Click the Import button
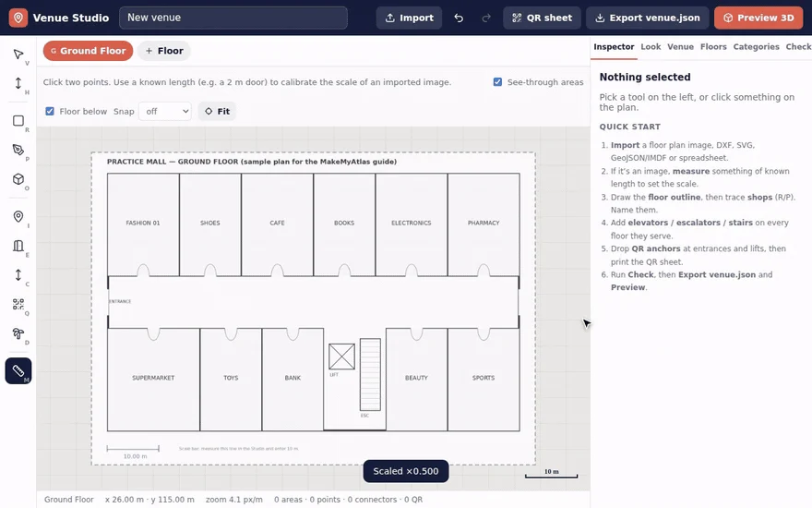Screen dimensions: 812x508 409,18
